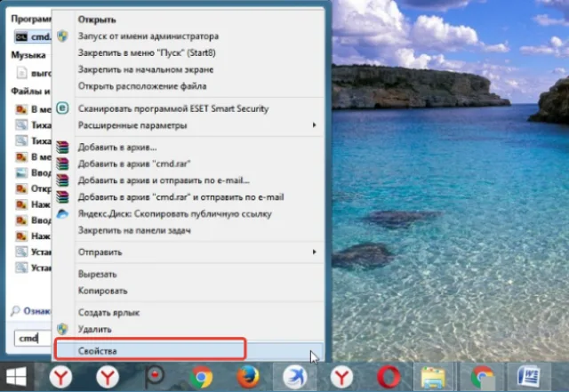Open the blue bird app on the taskbar
The height and width of the screenshot is (392, 569).
point(294,377)
